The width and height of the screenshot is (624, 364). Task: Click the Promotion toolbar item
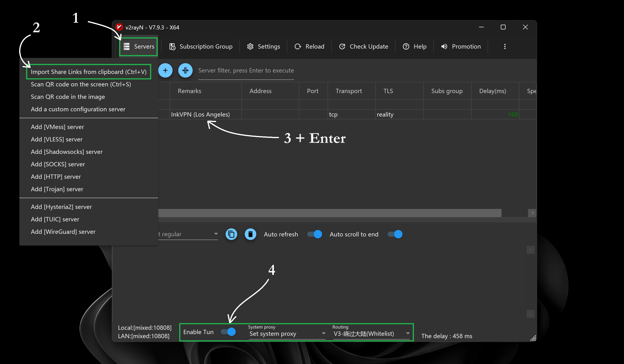coord(461,47)
